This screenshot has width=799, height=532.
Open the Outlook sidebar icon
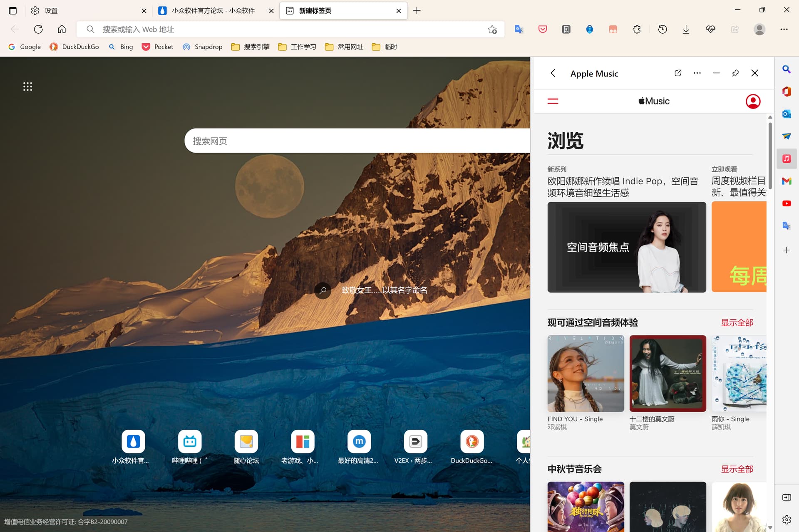pyautogui.click(x=786, y=114)
